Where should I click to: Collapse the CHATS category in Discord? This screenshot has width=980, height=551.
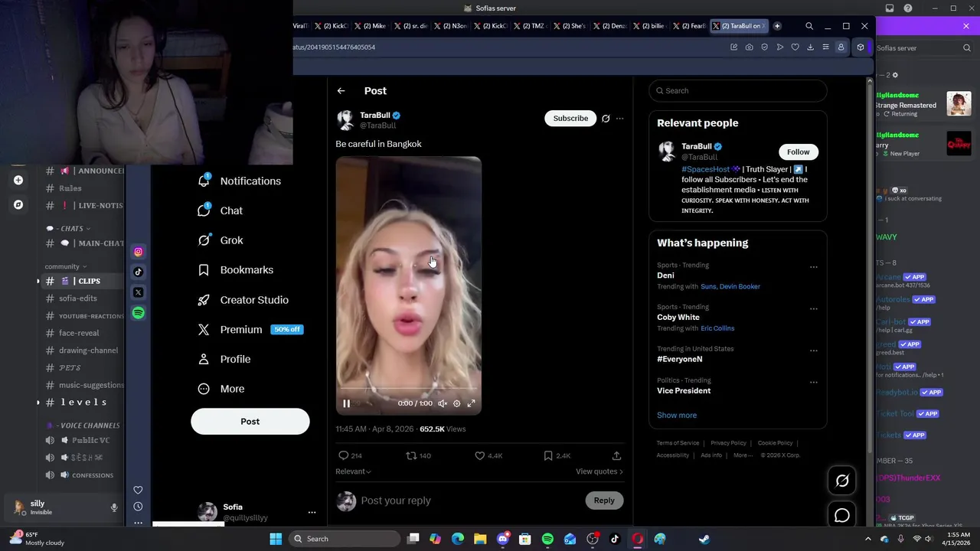(69, 228)
